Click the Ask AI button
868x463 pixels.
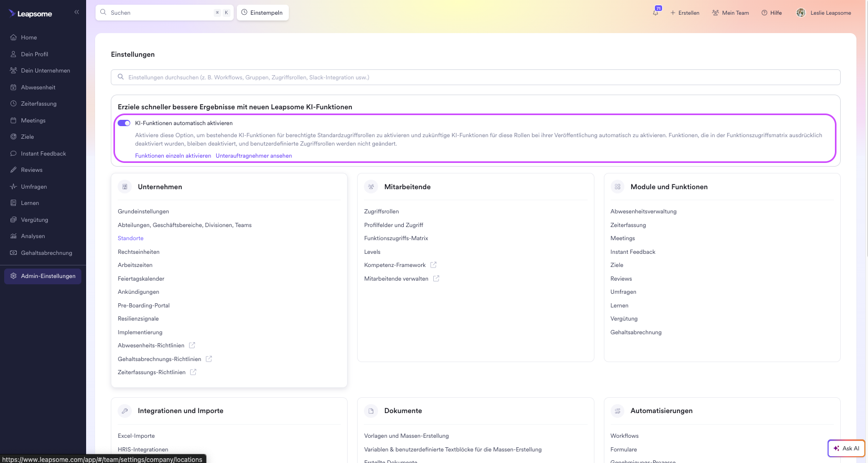pos(846,448)
